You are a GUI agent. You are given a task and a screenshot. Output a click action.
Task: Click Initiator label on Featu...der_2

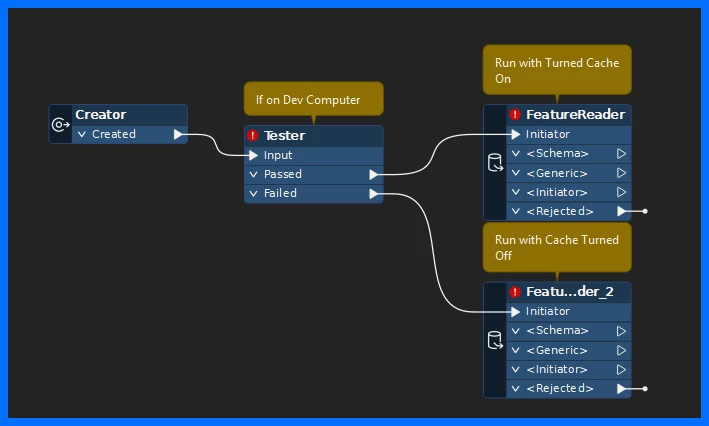coord(548,312)
